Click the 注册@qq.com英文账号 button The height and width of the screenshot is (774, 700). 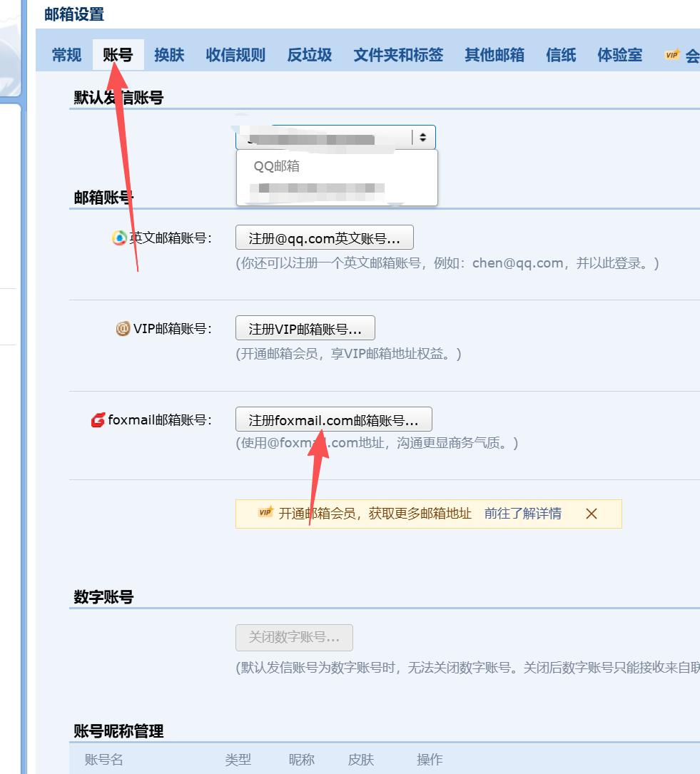pyautogui.click(x=324, y=238)
